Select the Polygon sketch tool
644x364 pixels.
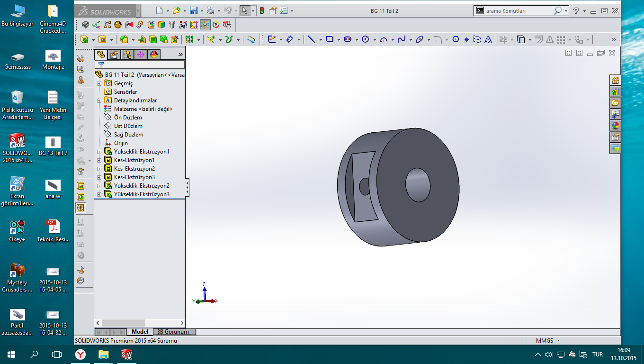[456, 39]
